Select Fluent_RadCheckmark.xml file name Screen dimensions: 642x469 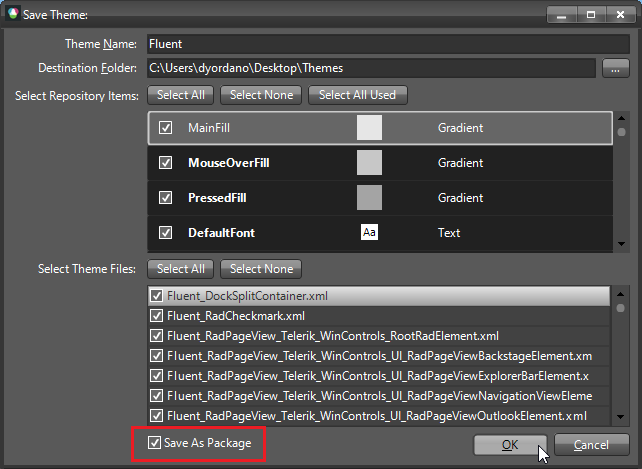coord(236,316)
